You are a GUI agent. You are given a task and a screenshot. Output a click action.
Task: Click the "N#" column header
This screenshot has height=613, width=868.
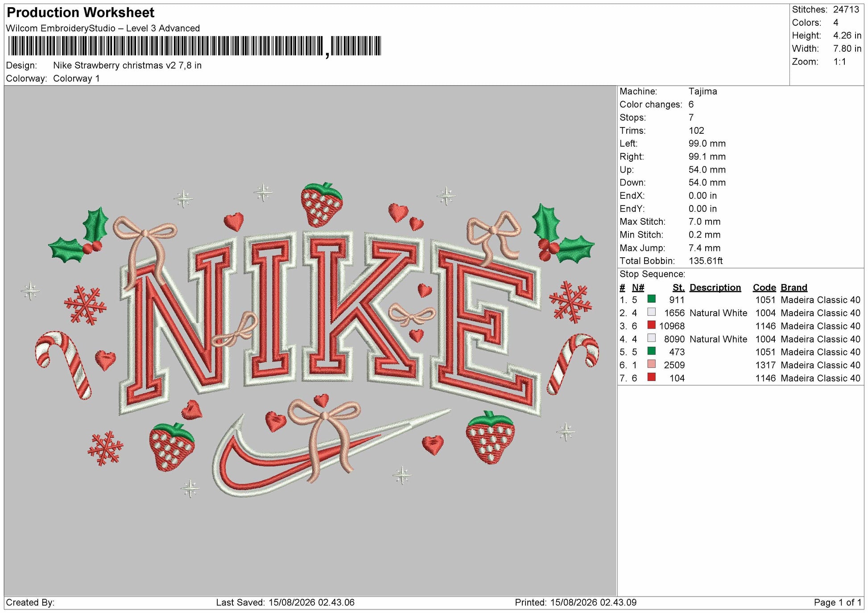click(638, 288)
